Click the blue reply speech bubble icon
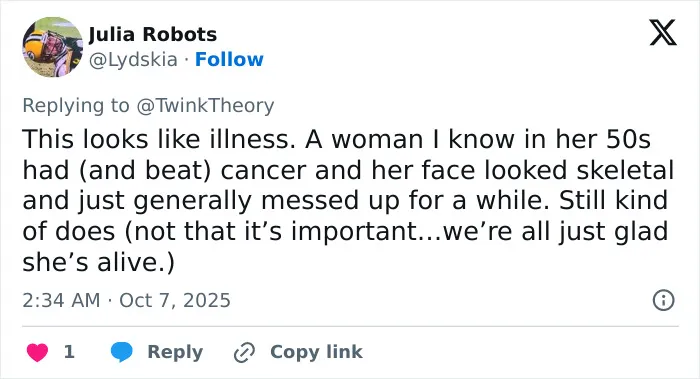This screenshot has width=700, height=379. [x=122, y=352]
